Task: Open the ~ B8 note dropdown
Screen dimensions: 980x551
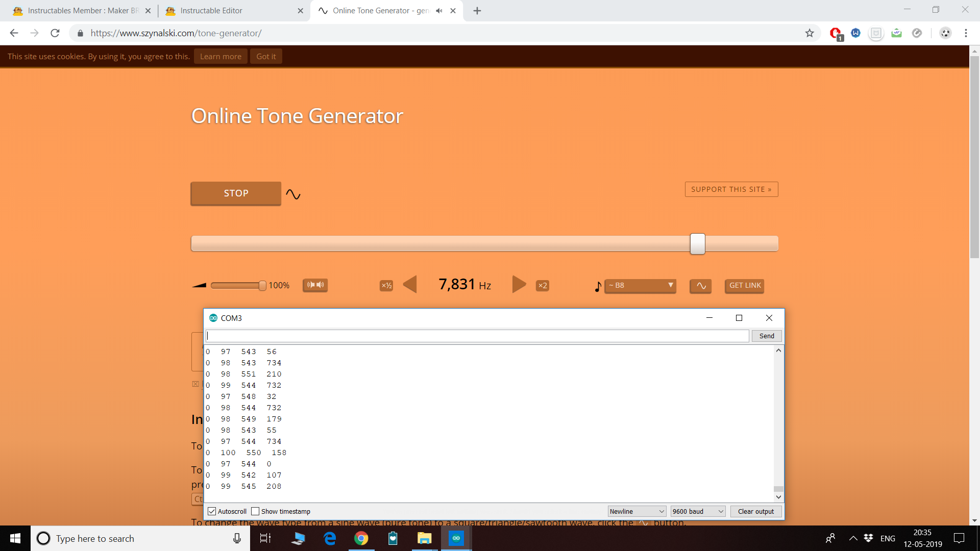Action: coord(640,286)
